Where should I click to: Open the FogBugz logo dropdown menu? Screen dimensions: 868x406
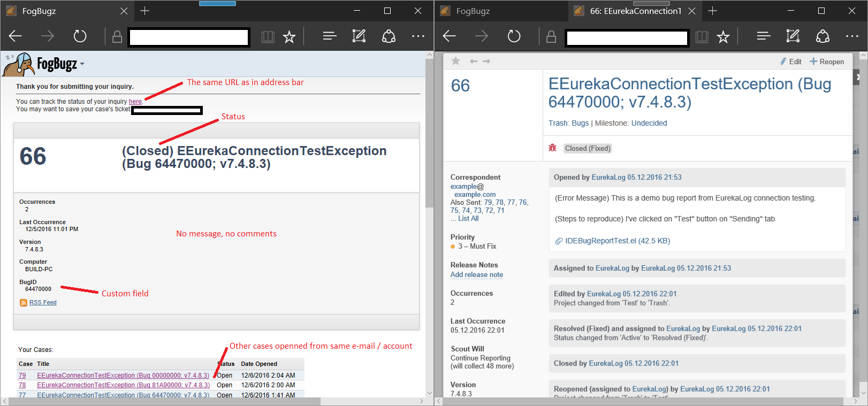click(x=82, y=64)
